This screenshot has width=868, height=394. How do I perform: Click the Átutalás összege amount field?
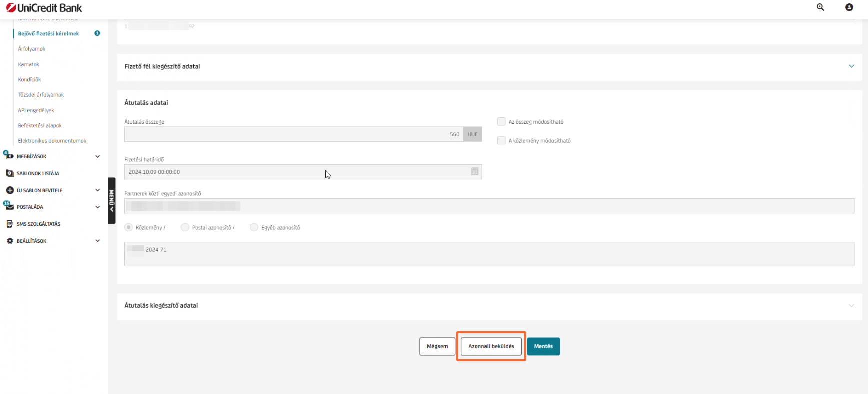click(294, 134)
